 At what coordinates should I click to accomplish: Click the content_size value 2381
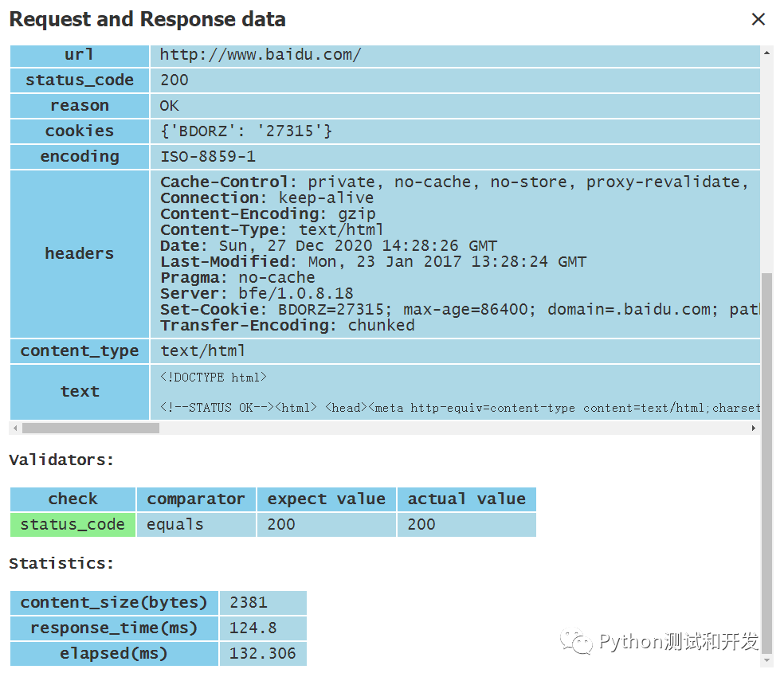point(249,602)
